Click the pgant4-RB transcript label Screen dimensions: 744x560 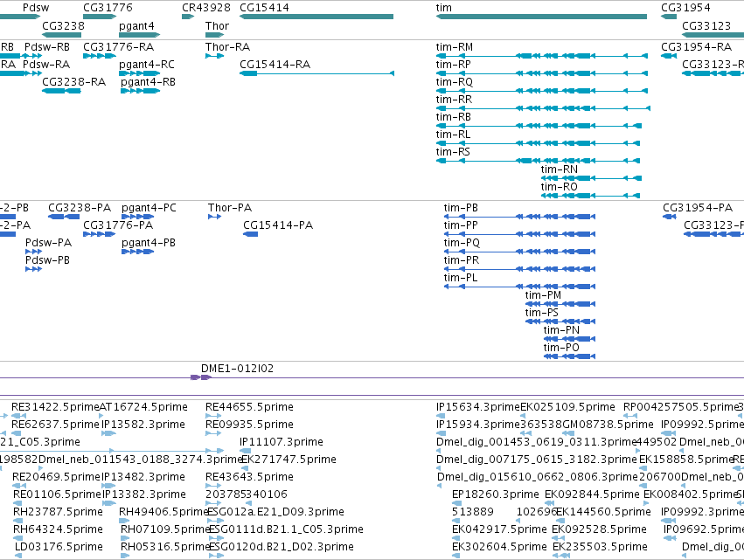coord(148,82)
